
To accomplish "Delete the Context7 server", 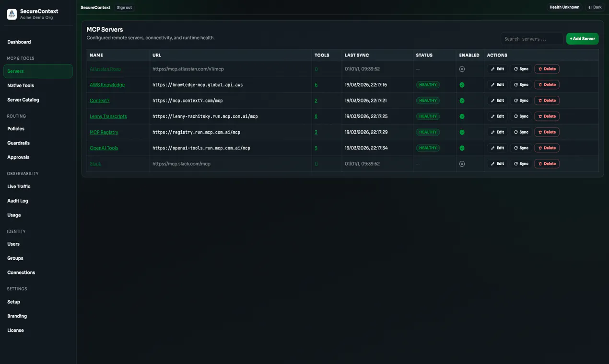I will [547, 101].
